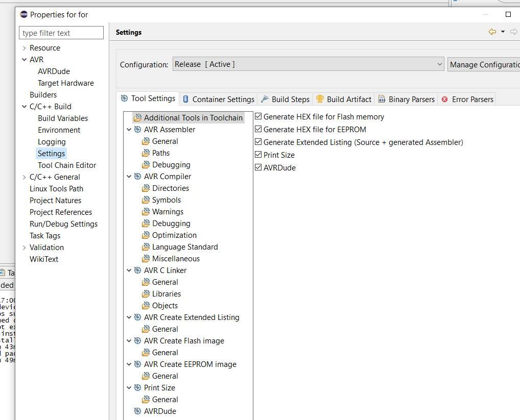Open the Build Variables page

click(x=63, y=118)
